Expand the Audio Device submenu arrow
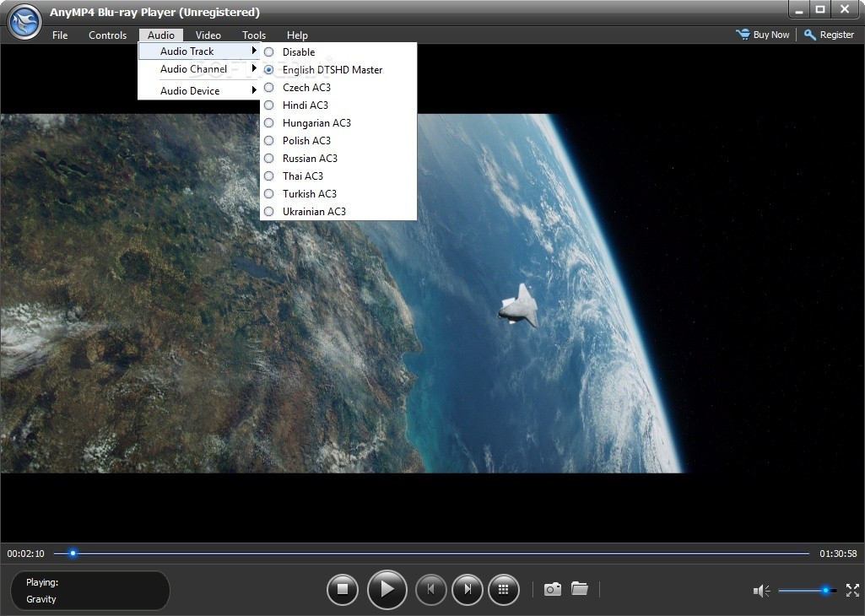Screen dimensions: 865x616 pyautogui.click(x=254, y=90)
